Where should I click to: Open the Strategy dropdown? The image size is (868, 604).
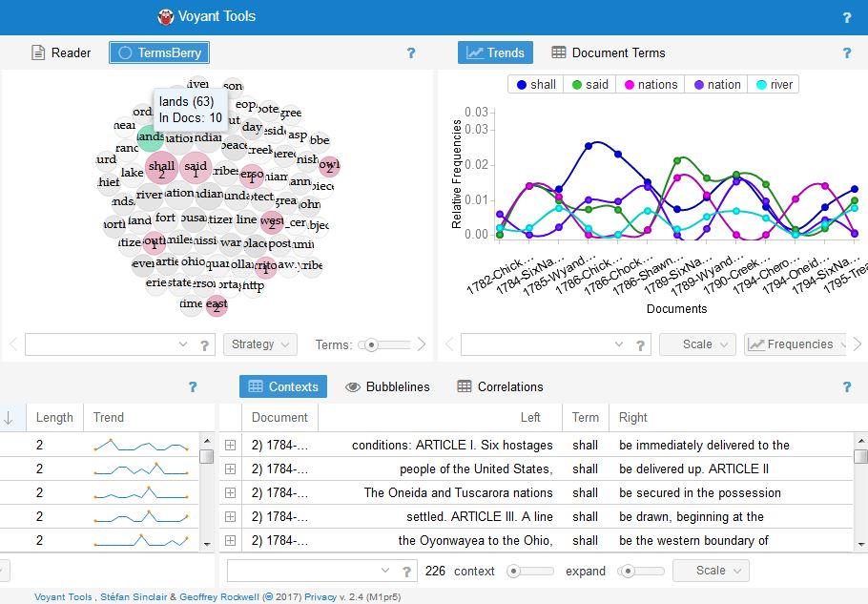pyautogui.click(x=259, y=344)
